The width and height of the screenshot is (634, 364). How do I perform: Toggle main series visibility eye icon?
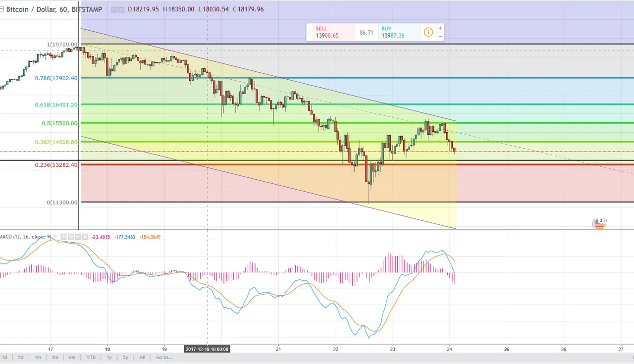click(x=114, y=9)
